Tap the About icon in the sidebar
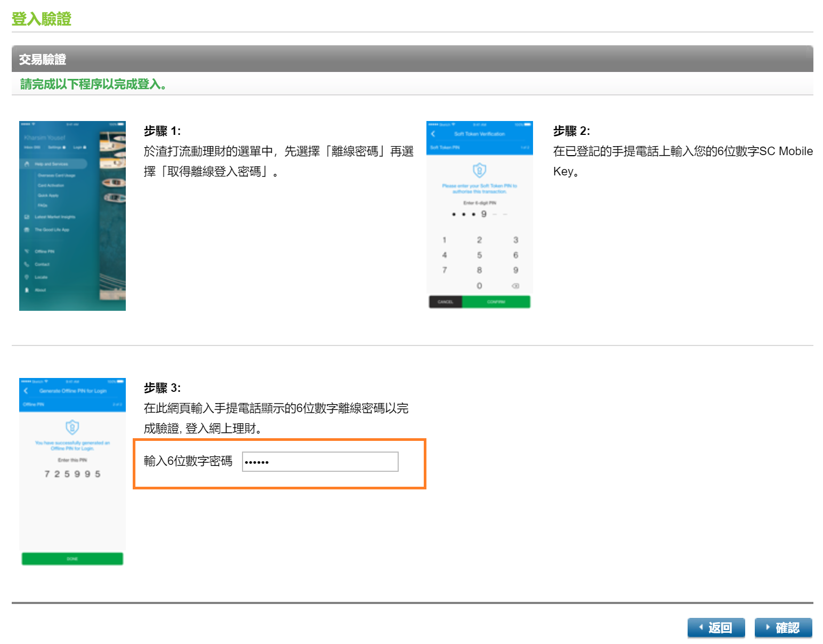The image size is (823, 644). pos(27,290)
